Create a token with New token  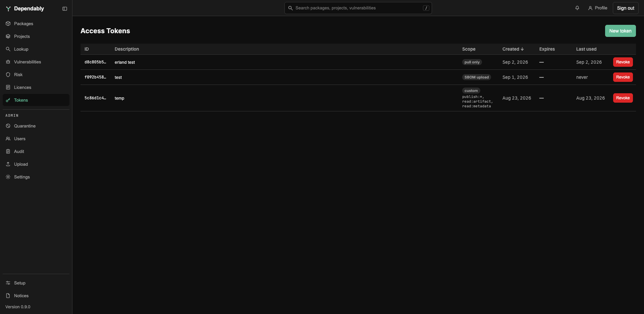(x=620, y=31)
